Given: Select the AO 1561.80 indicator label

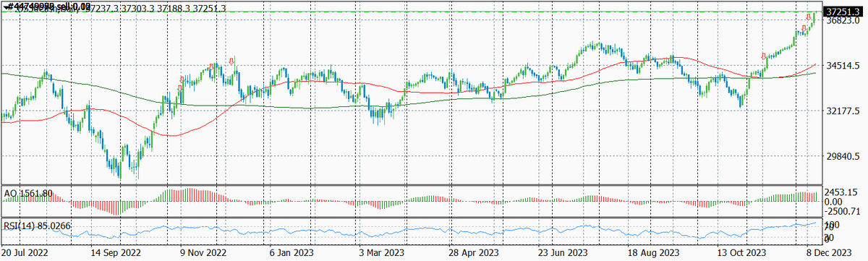Looking at the screenshot, I should click(28, 194).
